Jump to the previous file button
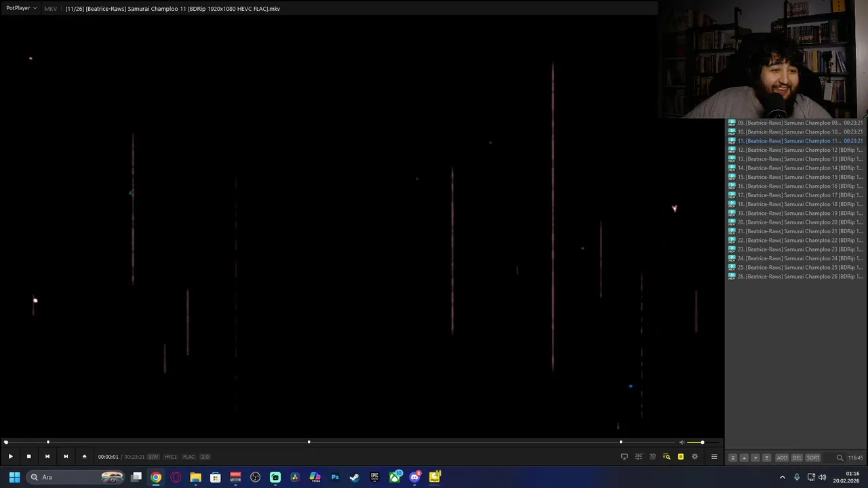 pyautogui.click(x=47, y=457)
